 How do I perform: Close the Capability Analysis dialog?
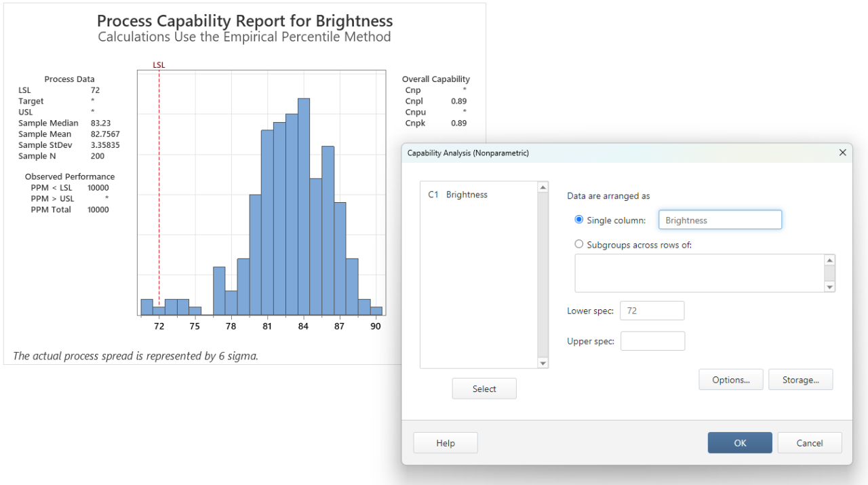click(842, 153)
